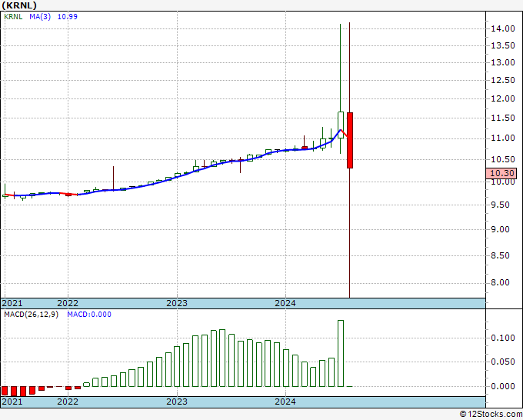Click the 0.000 MACD axis label
Screen dimensions: 523x420
[x=503, y=386]
